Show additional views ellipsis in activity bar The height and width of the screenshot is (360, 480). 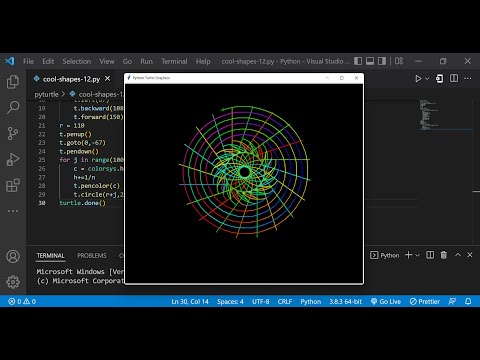click(13, 211)
